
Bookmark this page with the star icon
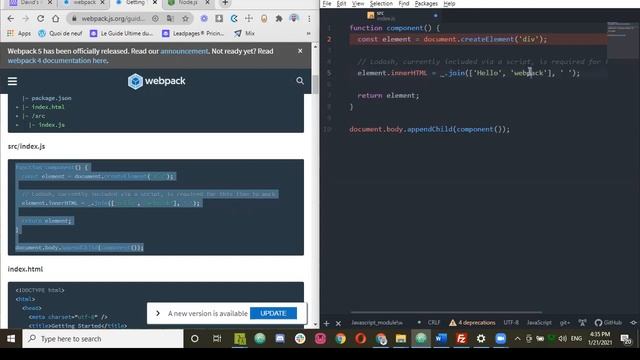[x=185, y=18]
